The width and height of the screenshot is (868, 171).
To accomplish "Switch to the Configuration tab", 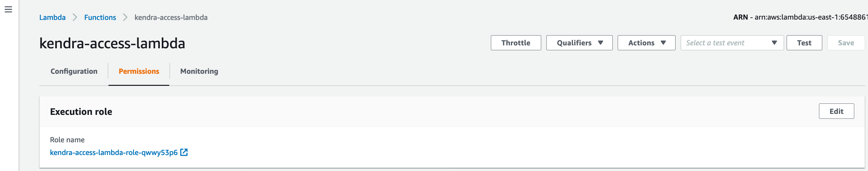I will click(x=74, y=71).
